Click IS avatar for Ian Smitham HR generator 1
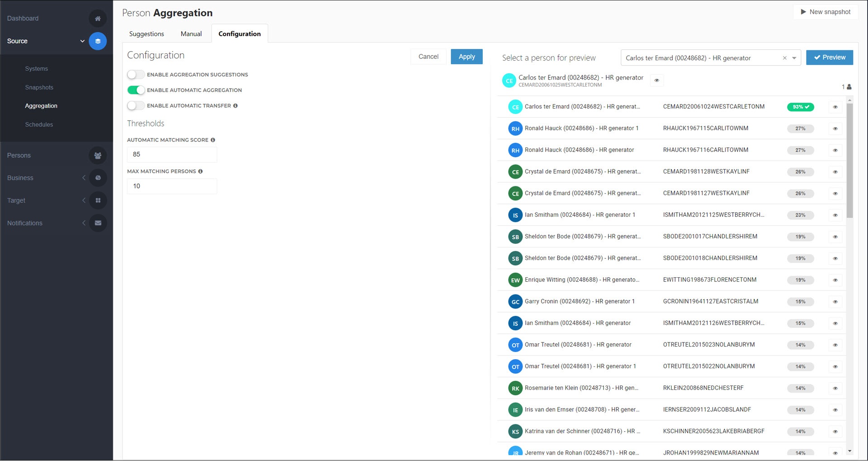Image resolution: width=868 pixels, height=461 pixels. pos(515,215)
